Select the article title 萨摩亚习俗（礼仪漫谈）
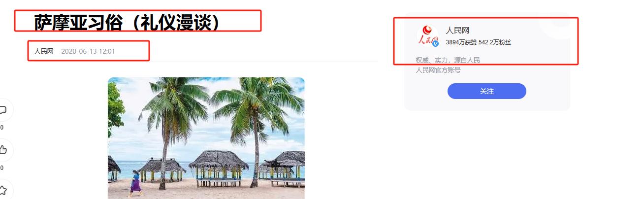 point(127,22)
